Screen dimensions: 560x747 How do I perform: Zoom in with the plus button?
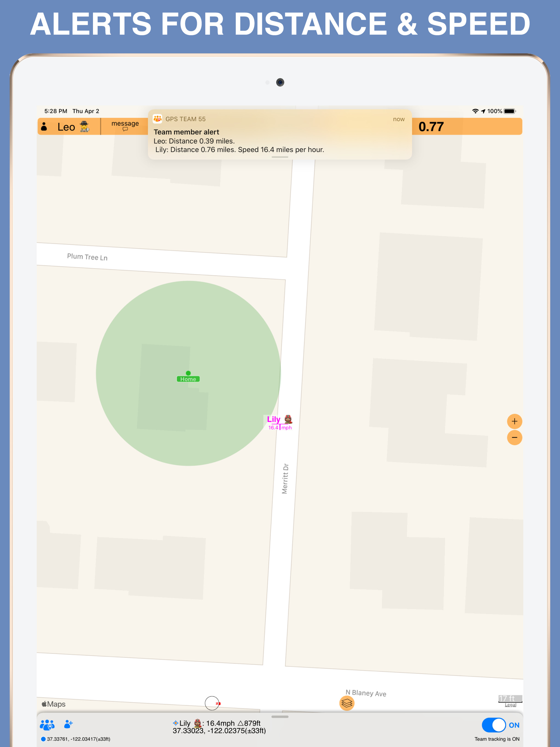[x=514, y=421]
